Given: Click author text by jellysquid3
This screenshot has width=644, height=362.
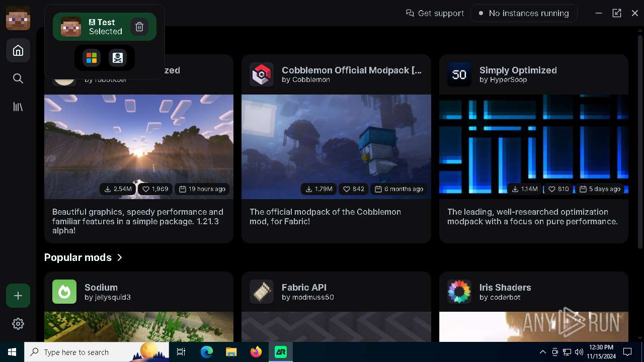Looking at the screenshot, I should (108, 297).
